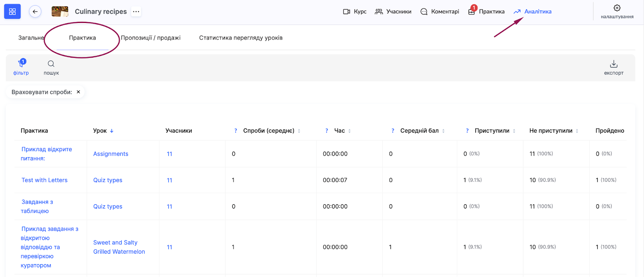Open Учасники in top navigation
The width and height of the screenshot is (644, 277).
pyautogui.click(x=393, y=12)
